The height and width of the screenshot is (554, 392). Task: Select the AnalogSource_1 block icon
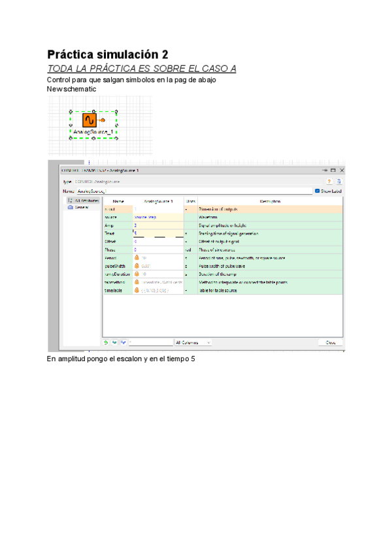coord(88,120)
